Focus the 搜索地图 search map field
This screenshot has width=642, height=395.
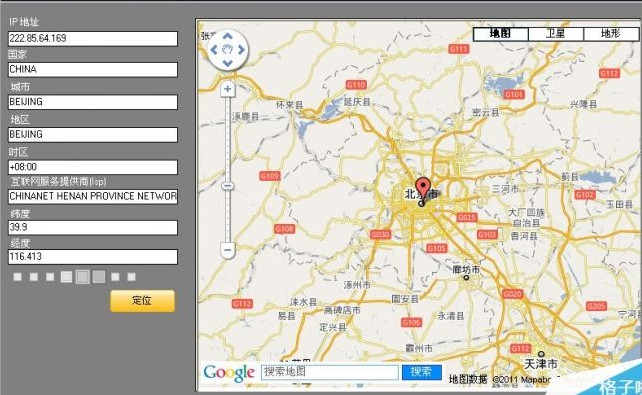coord(330,372)
